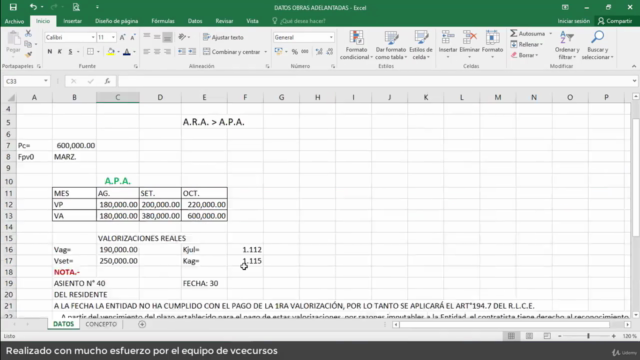Screen dimensions: 640x360
Task: Decrease font size with the smaller A
Action: 133,37
